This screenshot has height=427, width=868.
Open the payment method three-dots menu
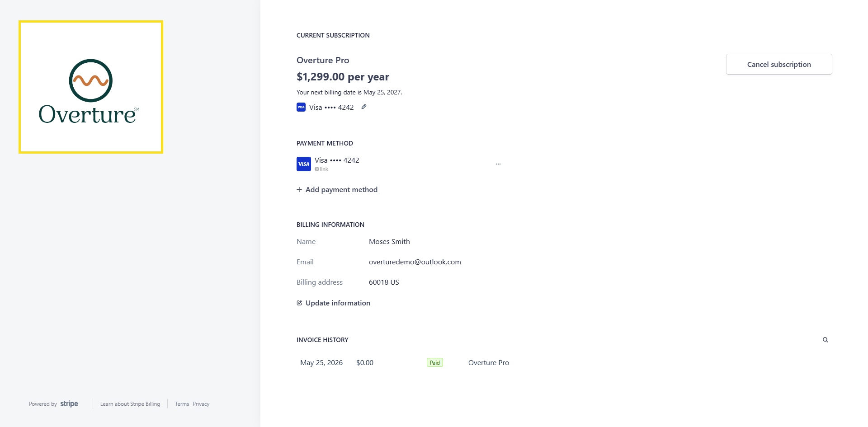pyautogui.click(x=498, y=164)
